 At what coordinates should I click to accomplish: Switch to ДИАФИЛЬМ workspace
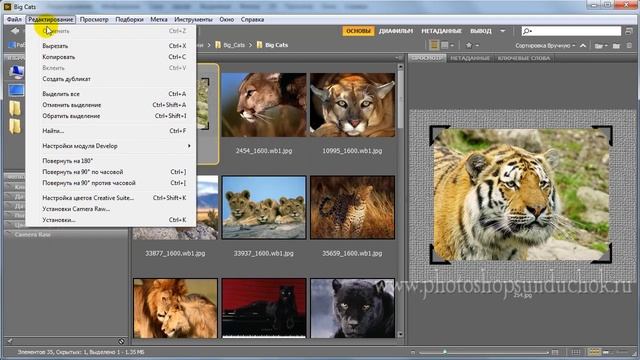(x=395, y=31)
